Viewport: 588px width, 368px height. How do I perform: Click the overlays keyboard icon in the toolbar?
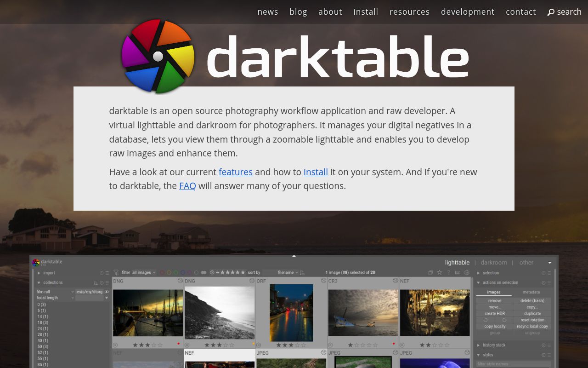[458, 272]
